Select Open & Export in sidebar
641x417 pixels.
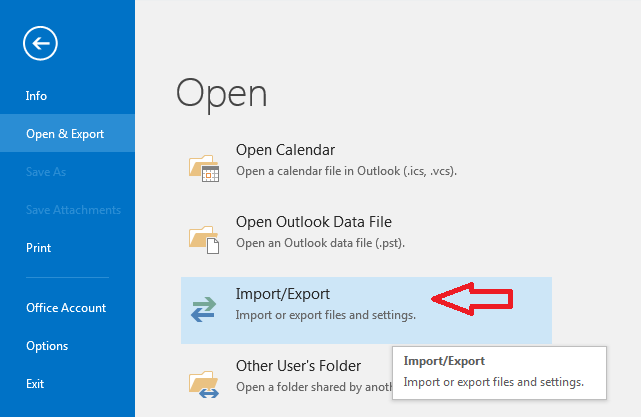67,133
